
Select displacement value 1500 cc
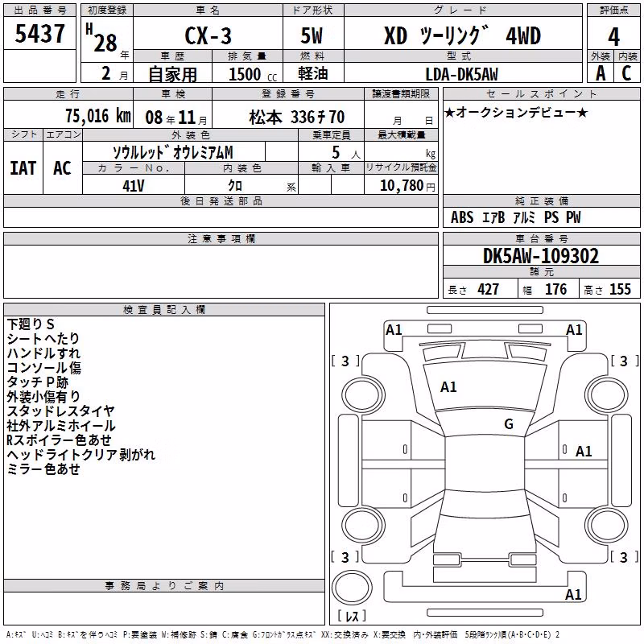tap(253, 74)
